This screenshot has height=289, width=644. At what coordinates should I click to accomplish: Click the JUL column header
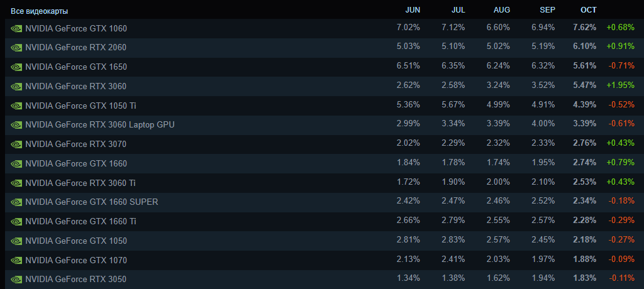pyautogui.click(x=458, y=10)
